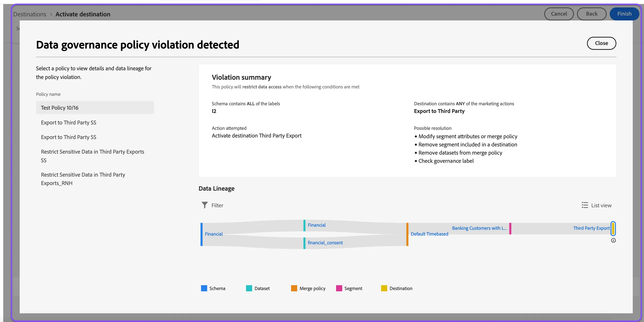
Task: Click the Schema legend blue swatch
Action: coord(204,288)
